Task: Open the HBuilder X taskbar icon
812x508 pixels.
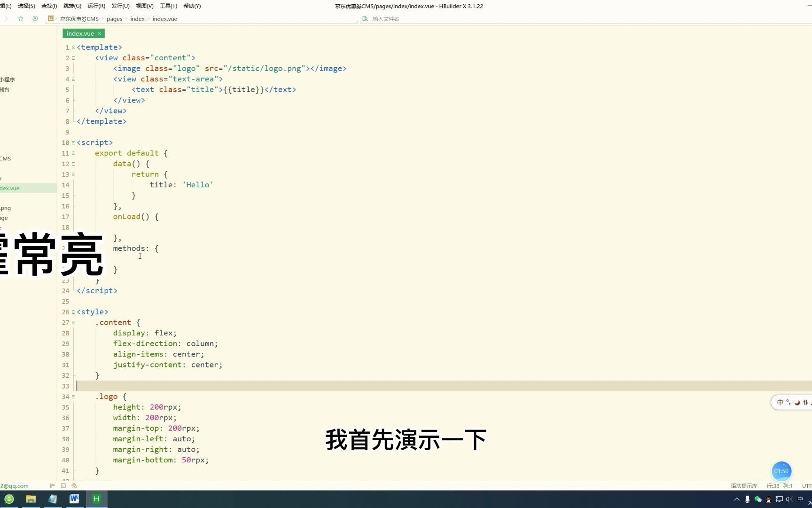Action: [96, 499]
